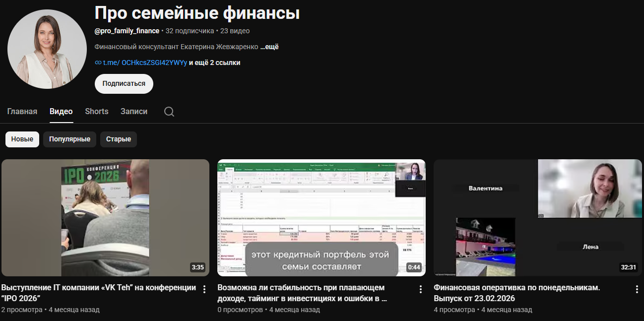Sort videos by Старые chip
Screen dimensions: 644x321
click(x=119, y=139)
